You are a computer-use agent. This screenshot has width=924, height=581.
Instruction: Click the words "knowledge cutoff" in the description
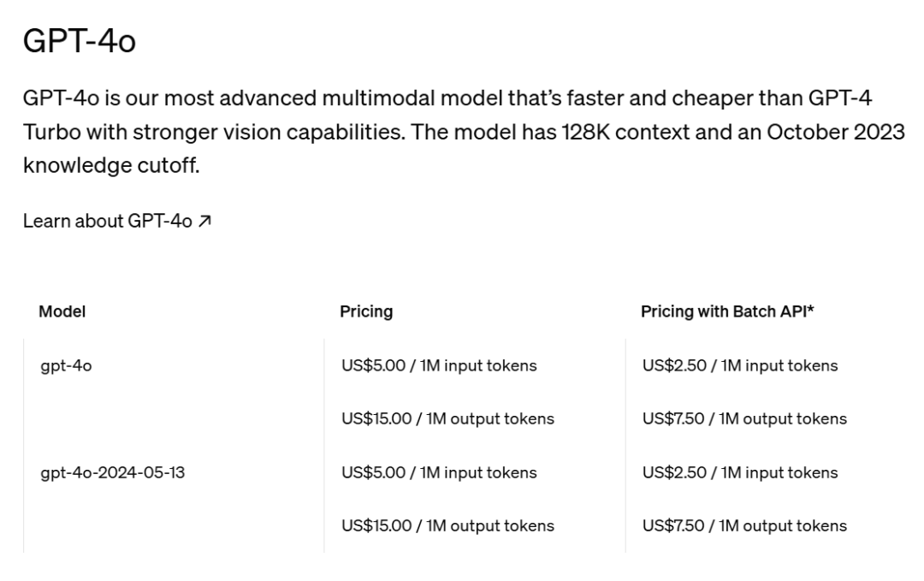pos(110,165)
